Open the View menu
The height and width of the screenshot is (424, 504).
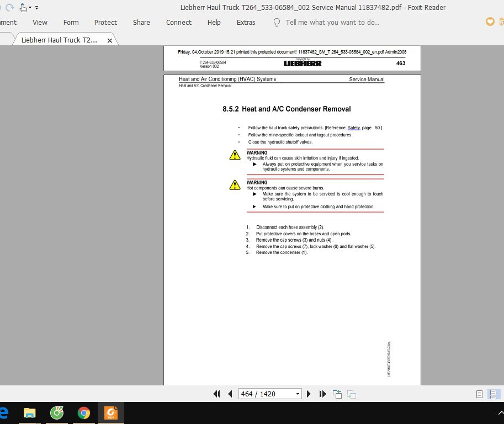[40, 23]
